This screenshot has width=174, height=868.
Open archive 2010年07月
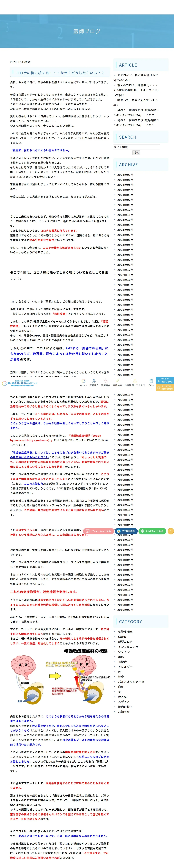125,610
